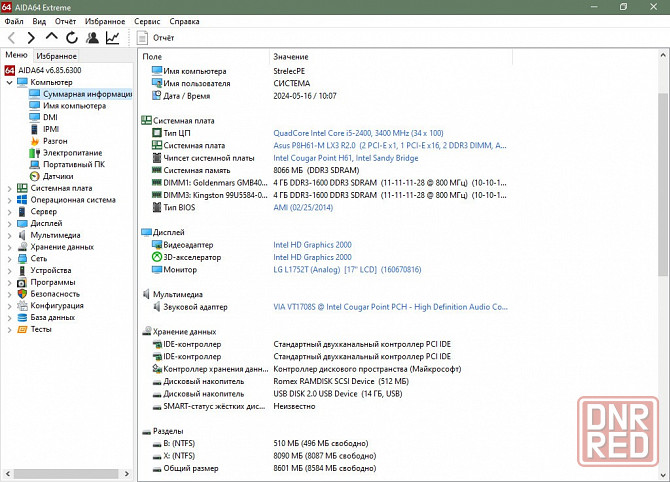Click the up-level arrow toolbar icon
The width and height of the screenshot is (670, 482).
(51, 37)
